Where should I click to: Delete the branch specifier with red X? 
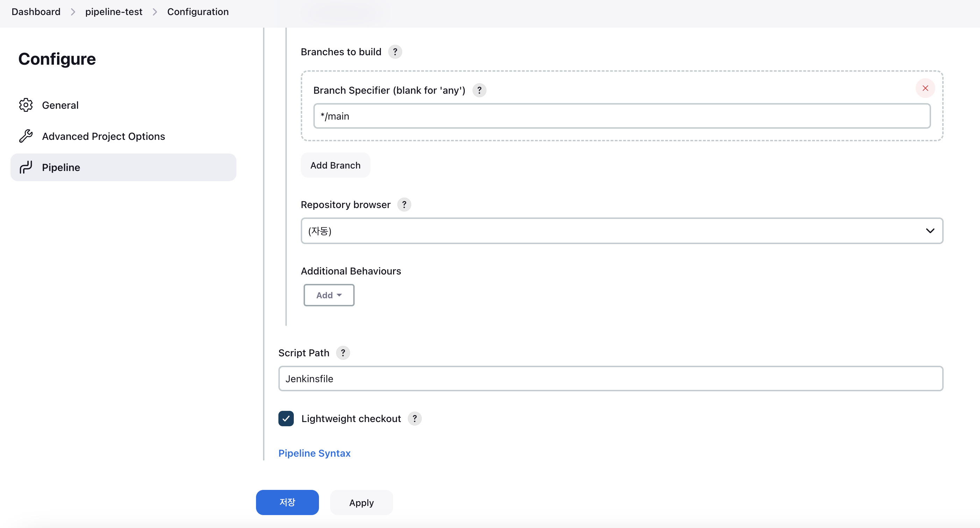coord(925,88)
